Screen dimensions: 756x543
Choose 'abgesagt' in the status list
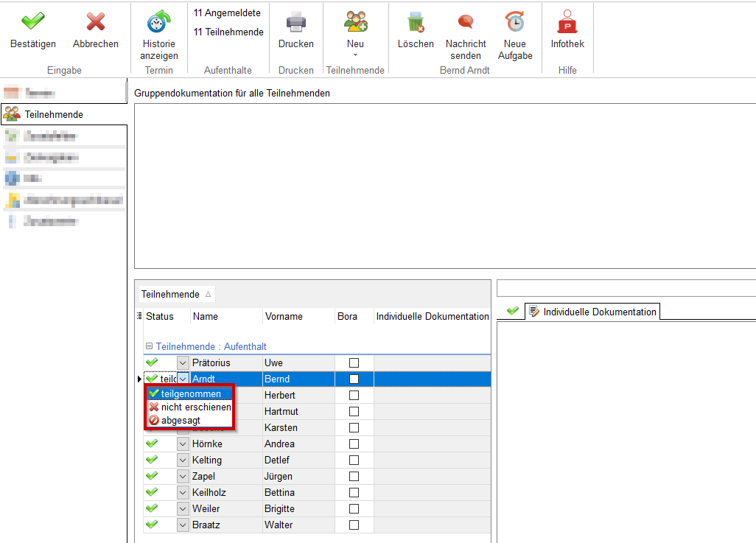point(181,420)
